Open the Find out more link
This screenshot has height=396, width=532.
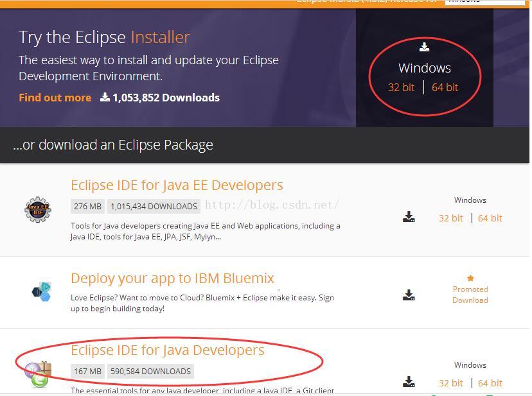click(x=55, y=98)
